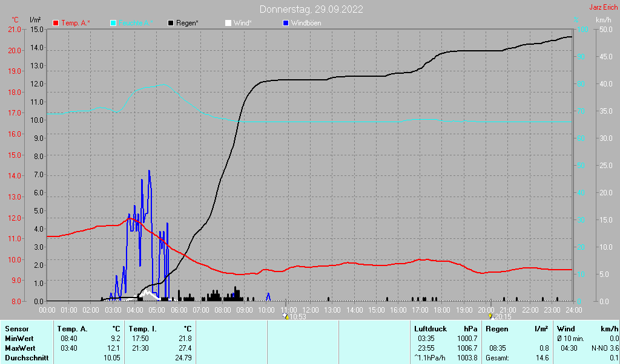Click the 'Temp. A.' column header in the table
Viewport: 620px width, 364px height.
[x=73, y=329]
